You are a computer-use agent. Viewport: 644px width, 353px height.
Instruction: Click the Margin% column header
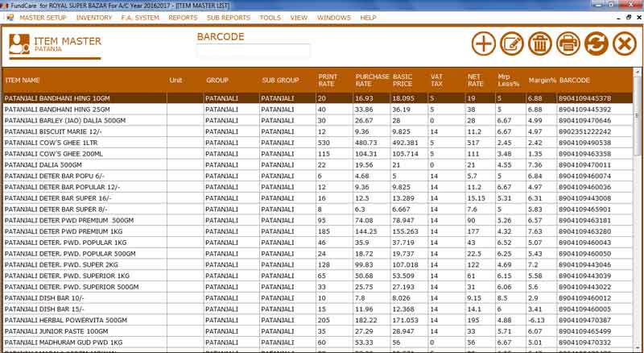coord(542,81)
